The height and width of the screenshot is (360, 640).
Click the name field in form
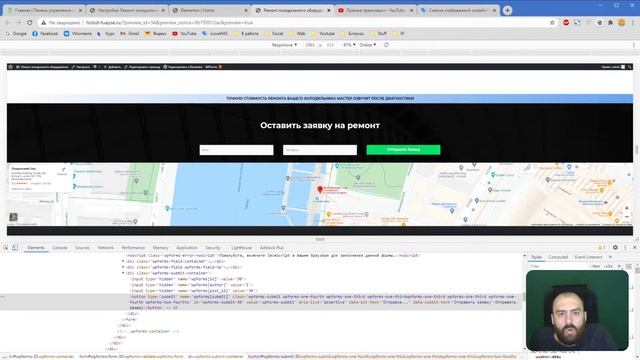click(236, 150)
